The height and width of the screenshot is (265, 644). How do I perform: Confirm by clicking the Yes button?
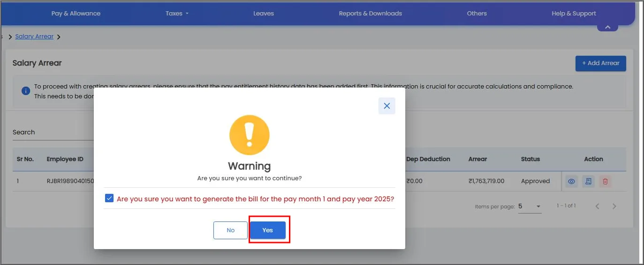[268, 230]
